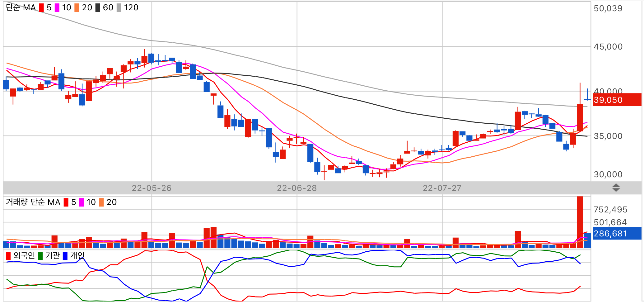Click the 기관 investor legend label
Screen dimensions: 644x304
(x=52, y=255)
